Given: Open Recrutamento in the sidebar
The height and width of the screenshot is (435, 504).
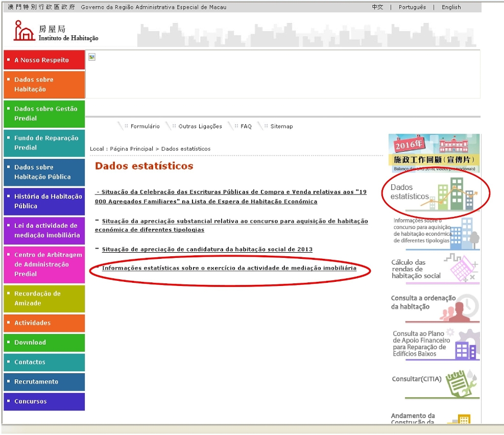Looking at the screenshot, I should click(x=44, y=382).
